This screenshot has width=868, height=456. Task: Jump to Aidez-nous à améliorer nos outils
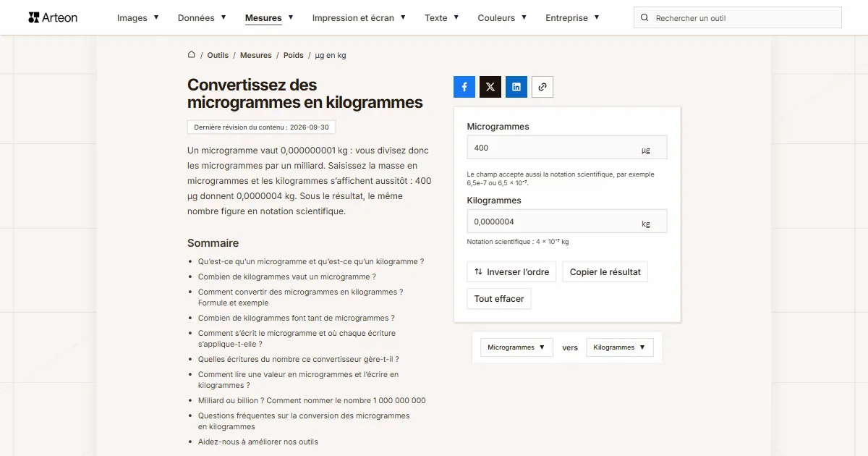click(258, 442)
